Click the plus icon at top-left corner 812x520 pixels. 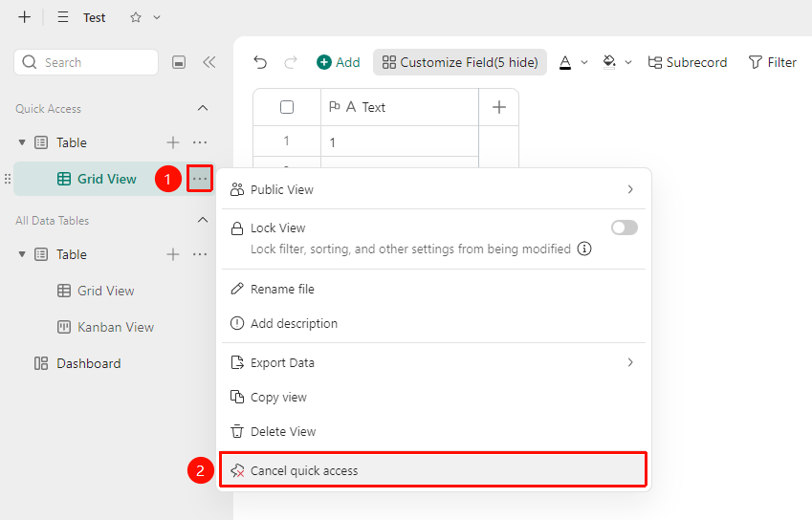point(24,17)
